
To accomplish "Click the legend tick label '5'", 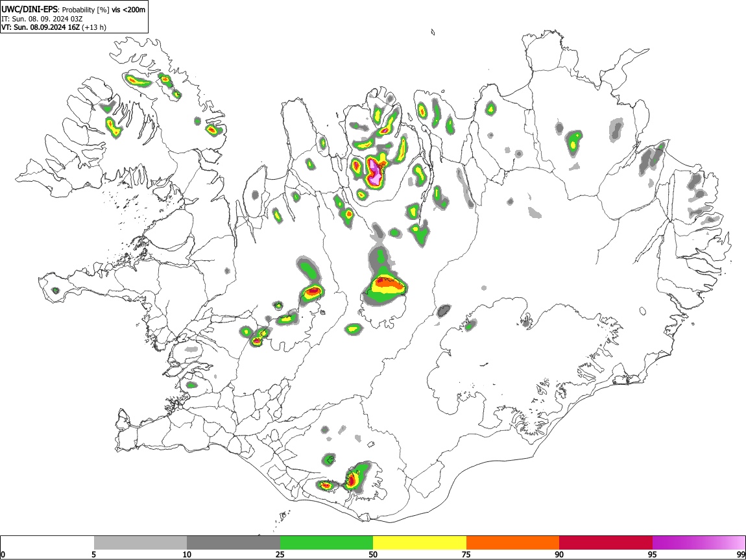I will [93, 554].
